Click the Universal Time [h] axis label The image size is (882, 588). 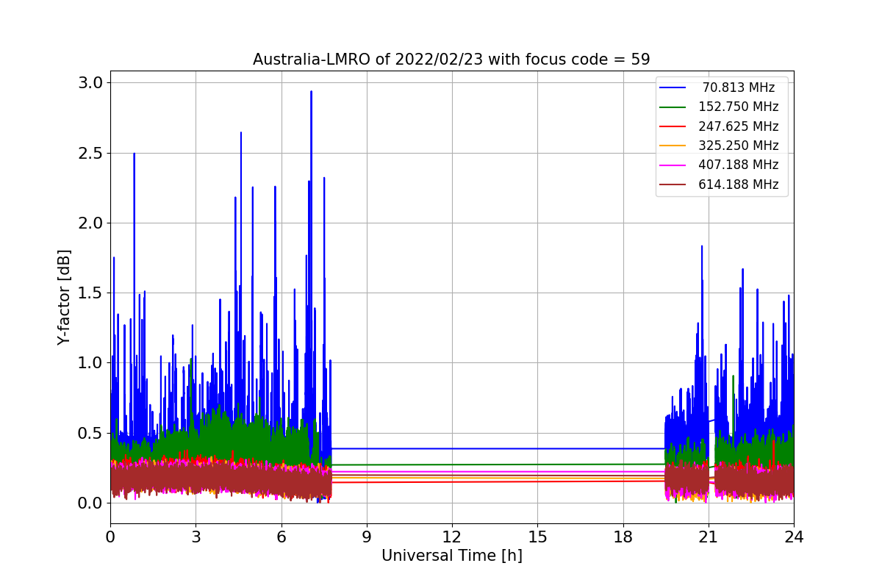tap(451, 556)
